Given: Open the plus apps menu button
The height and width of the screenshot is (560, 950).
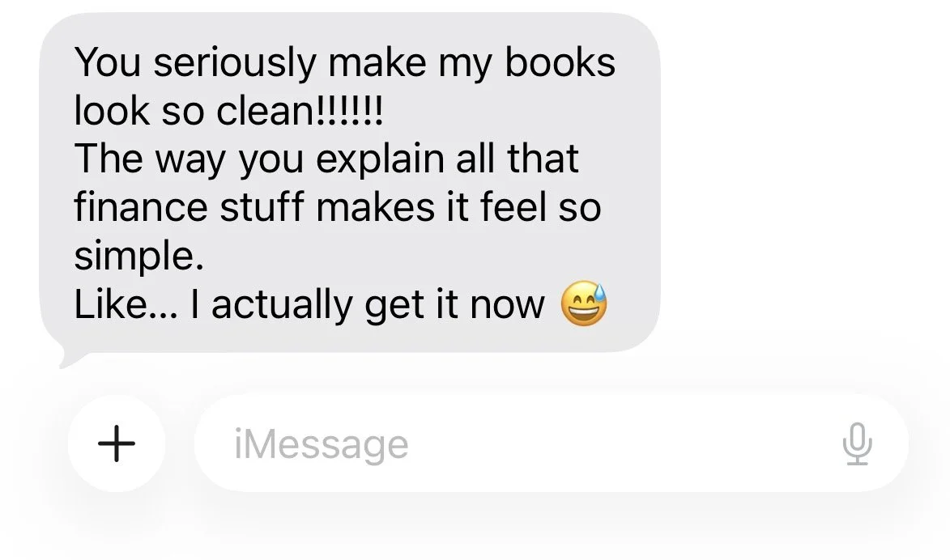Looking at the screenshot, I should (117, 443).
